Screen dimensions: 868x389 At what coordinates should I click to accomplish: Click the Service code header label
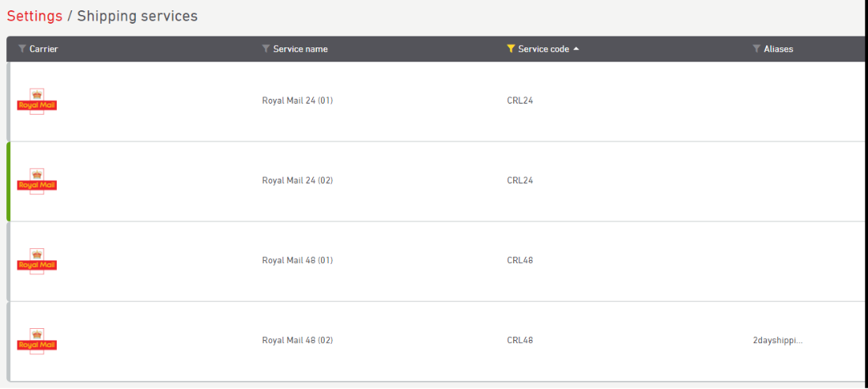click(543, 49)
